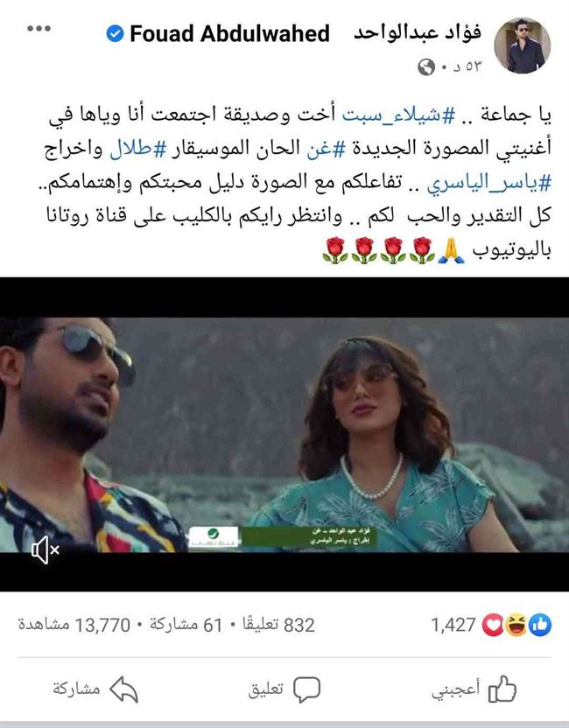
Task: Open the #شيلاء_سبت hashtag
Action: tap(399, 115)
